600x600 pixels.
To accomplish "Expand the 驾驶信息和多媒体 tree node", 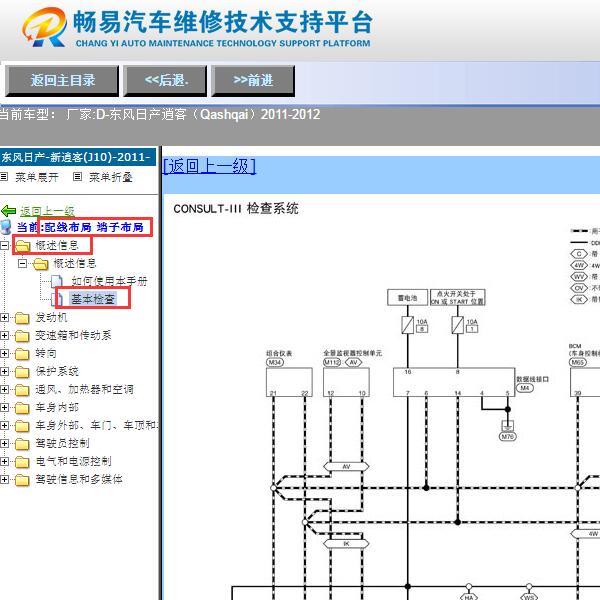I will point(4,479).
